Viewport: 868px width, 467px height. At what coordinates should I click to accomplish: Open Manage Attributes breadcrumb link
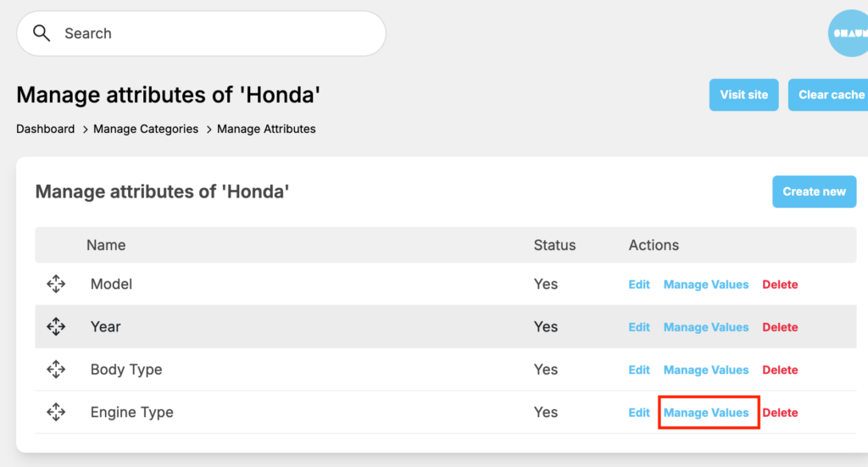tap(266, 129)
